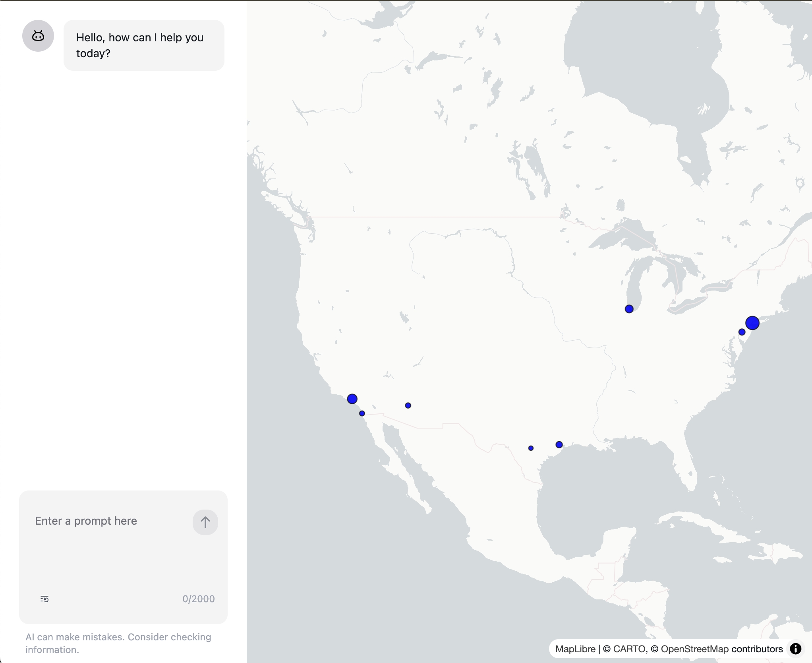Click the filter/settings sliders icon
The height and width of the screenshot is (663, 812).
(44, 598)
